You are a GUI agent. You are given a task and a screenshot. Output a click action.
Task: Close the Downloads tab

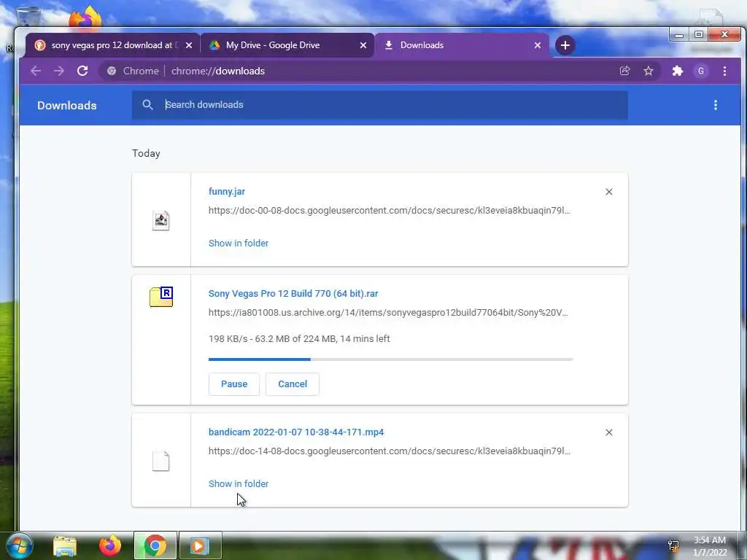pos(538,45)
